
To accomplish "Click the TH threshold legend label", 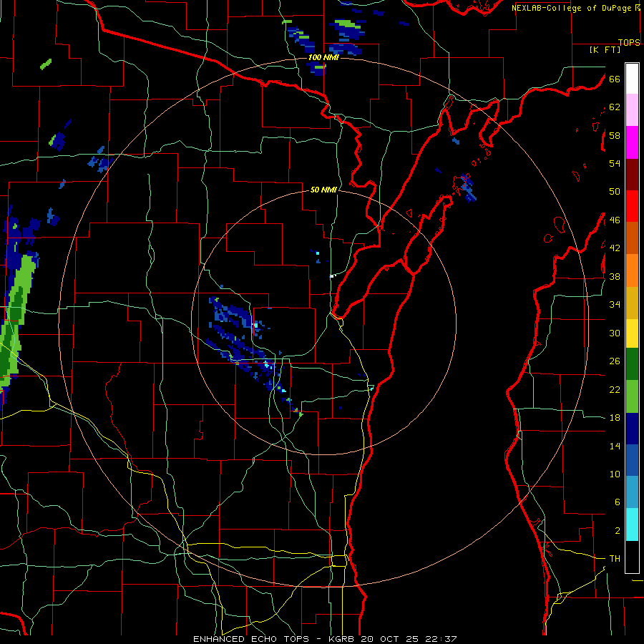I will click(615, 559).
